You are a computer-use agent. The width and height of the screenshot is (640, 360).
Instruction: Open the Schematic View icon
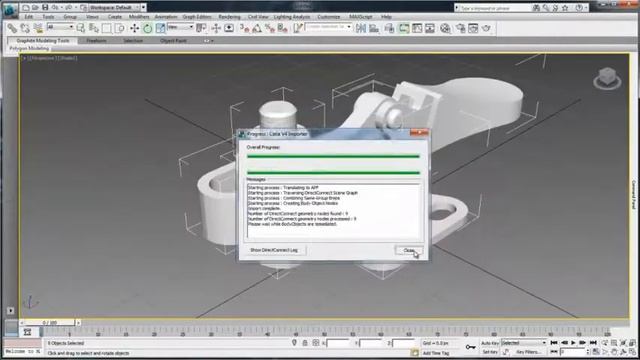[430, 28]
